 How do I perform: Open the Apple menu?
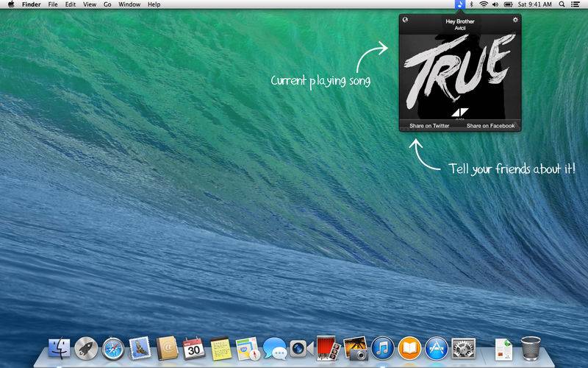click(10, 4)
